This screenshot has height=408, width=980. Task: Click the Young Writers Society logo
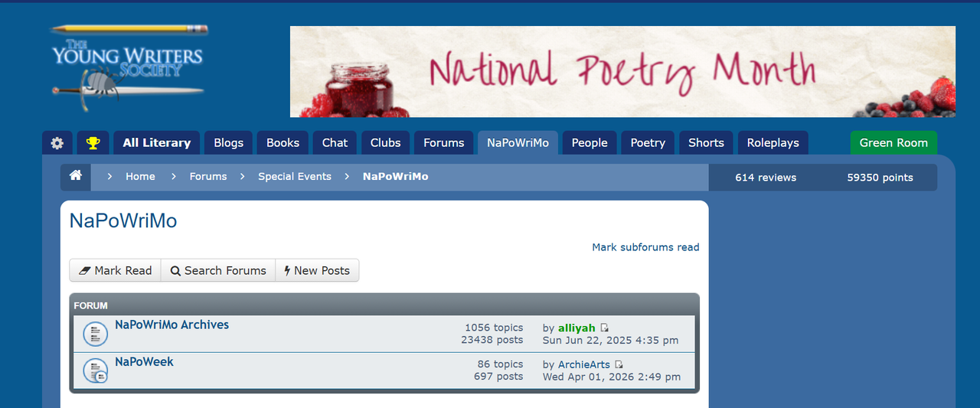coord(128,69)
